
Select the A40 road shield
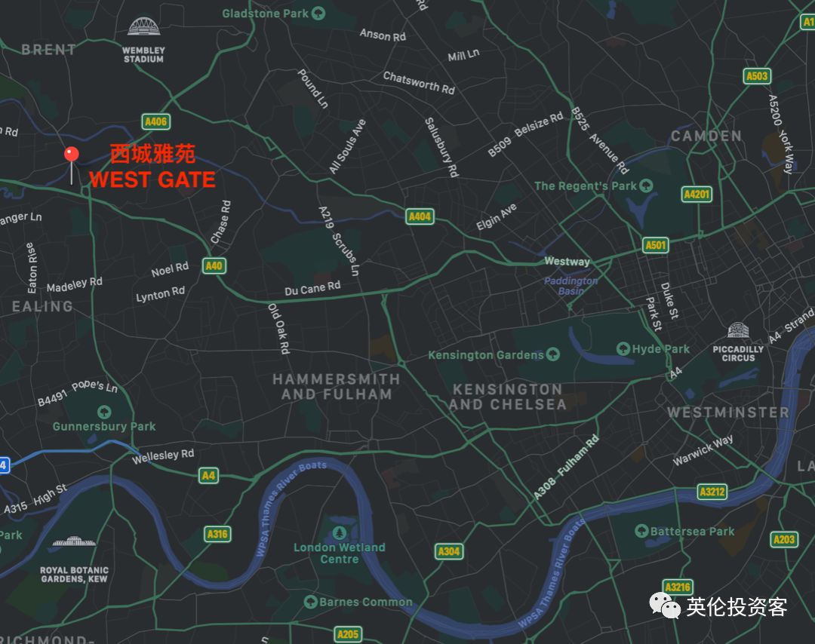[x=214, y=266]
